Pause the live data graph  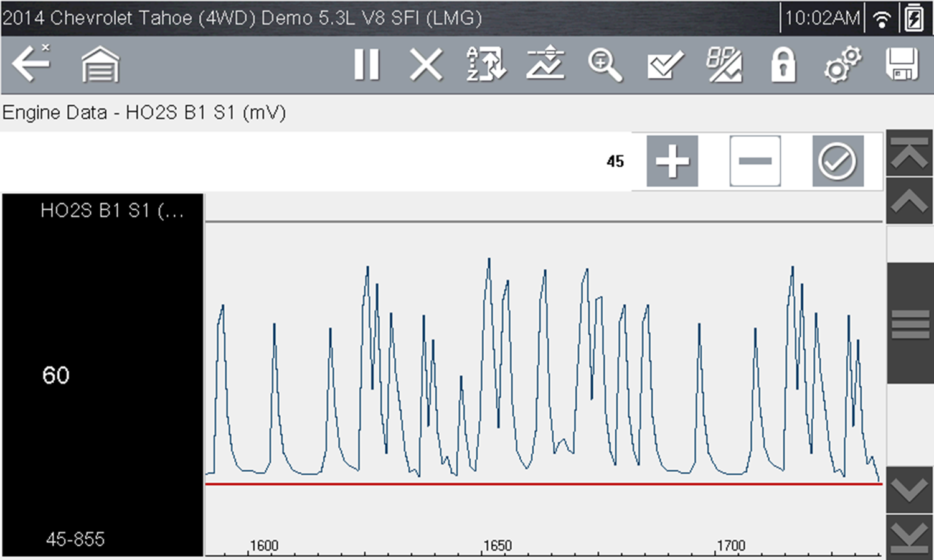pos(366,65)
